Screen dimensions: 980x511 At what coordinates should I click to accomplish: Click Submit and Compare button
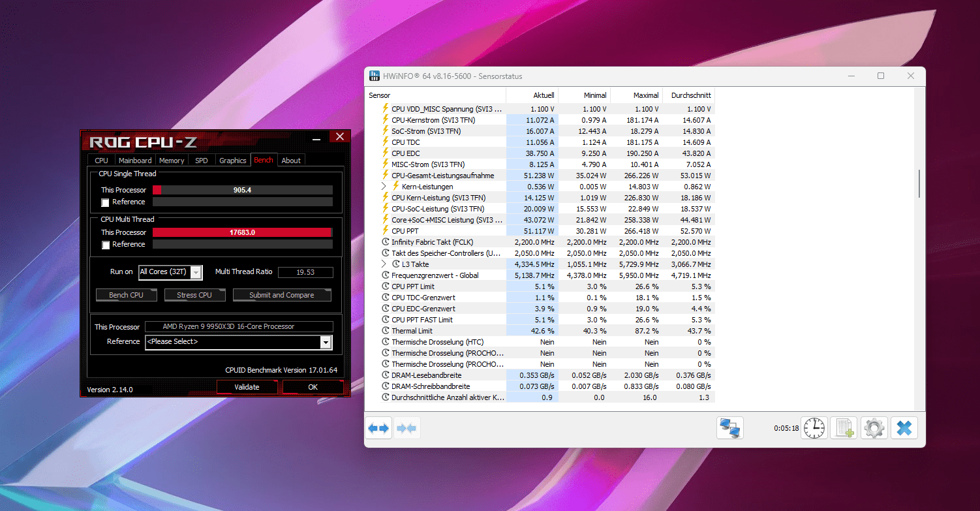point(281,295)
